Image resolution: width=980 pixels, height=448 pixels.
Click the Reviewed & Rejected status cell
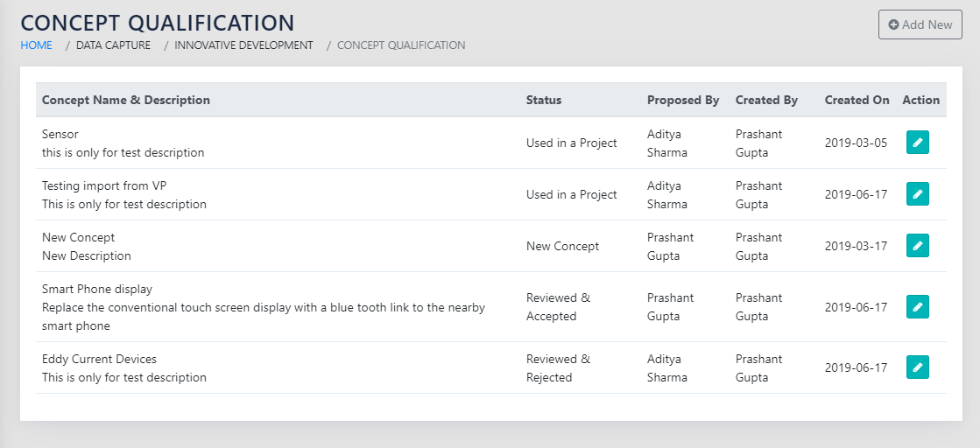tap(558, 368)
